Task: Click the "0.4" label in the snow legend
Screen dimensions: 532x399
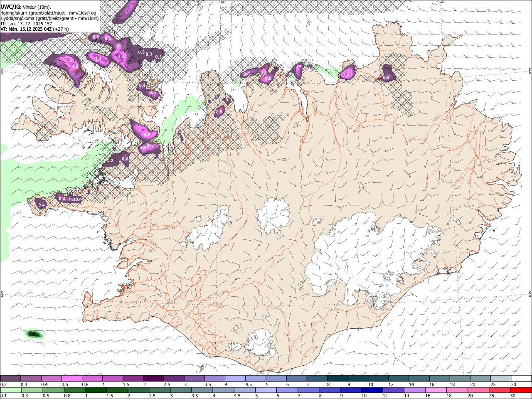Action: pyautogui.click(x=44, y=384)
